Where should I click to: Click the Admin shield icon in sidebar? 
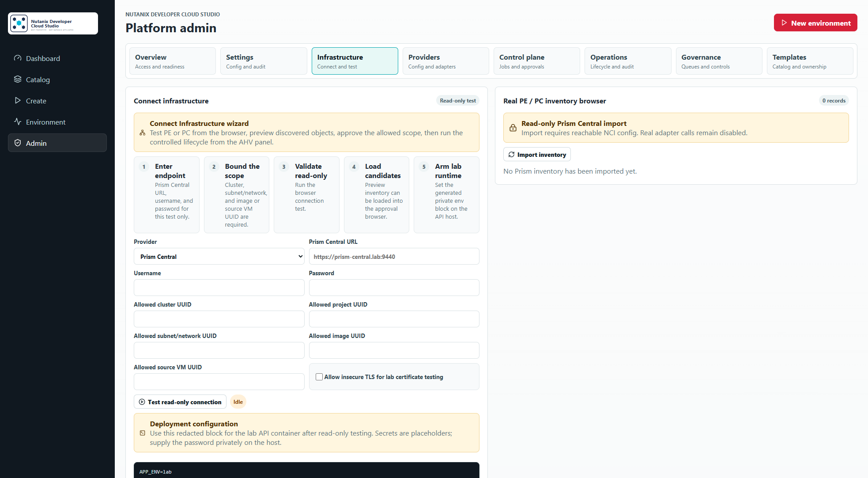click(x=18, y=143)
